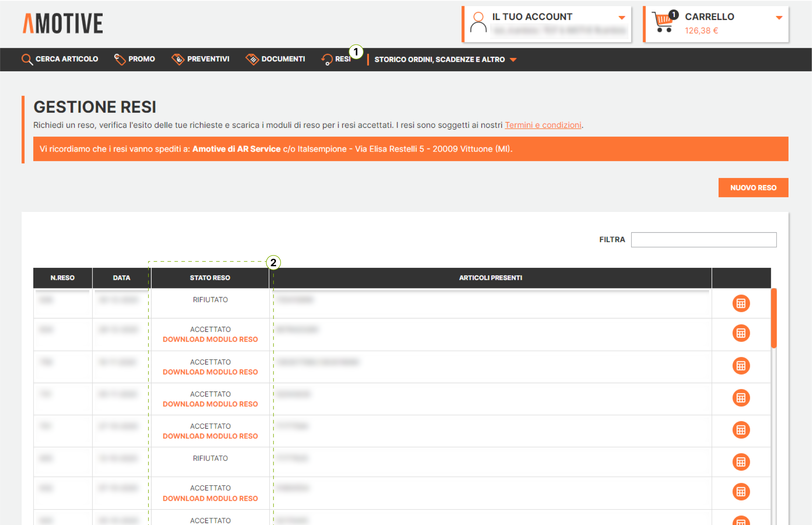The width and height of the screenshot is (812, 525).
Task: Open the Termini e condizioni link
Action: pos(543,125)
